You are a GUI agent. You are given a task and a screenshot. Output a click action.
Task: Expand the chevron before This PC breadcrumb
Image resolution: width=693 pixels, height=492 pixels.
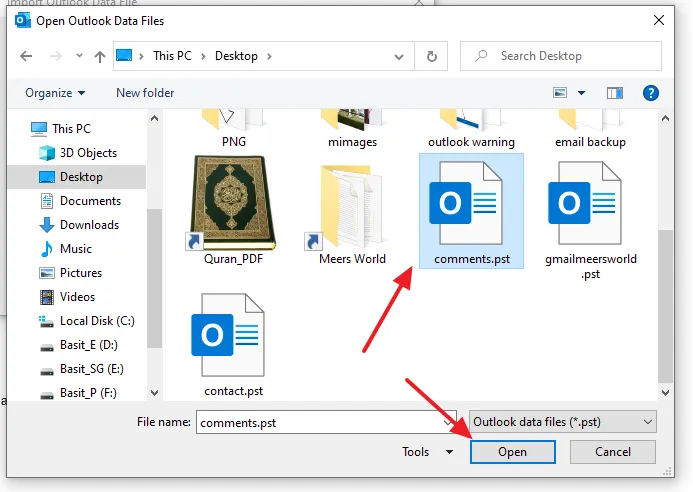141,56
